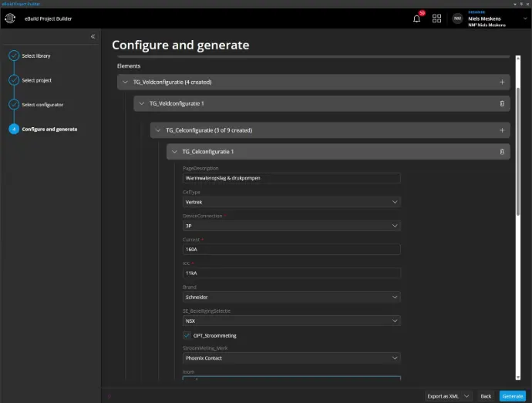532x403 pixels.
Task: Collapse the sidebar with the double chevron
Action: (x=93, y=36)
